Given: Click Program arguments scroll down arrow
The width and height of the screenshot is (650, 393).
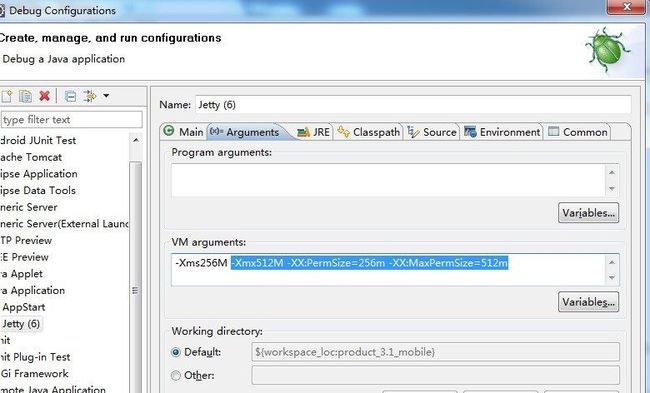Looking at the screenshot, I should click(612, 189).
